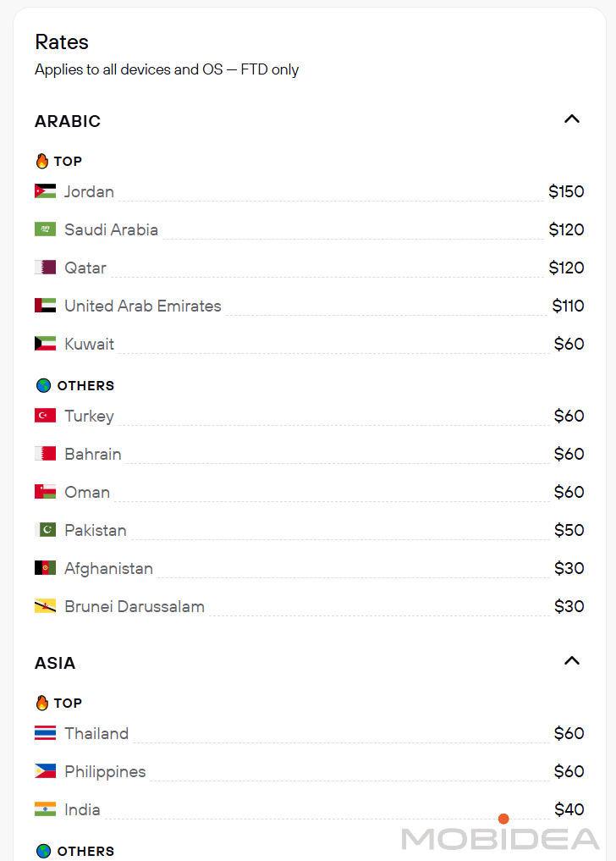Viewport: 616px width, 861px height.
Task: Select the Kuwait country name
Action: [89, 344]
